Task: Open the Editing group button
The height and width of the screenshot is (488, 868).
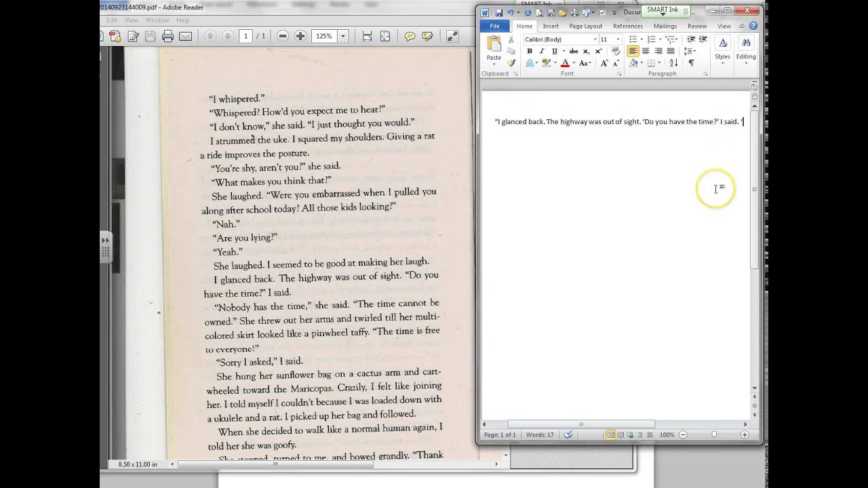Action: click(746, 50)
